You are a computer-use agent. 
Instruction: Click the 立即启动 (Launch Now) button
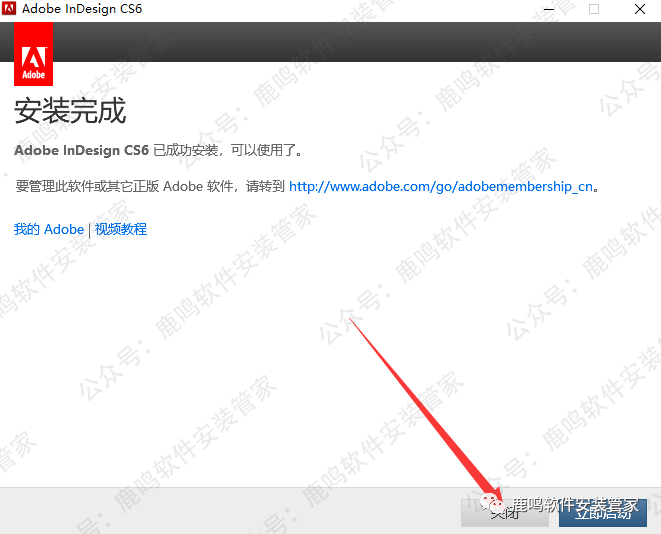point(603,513)
